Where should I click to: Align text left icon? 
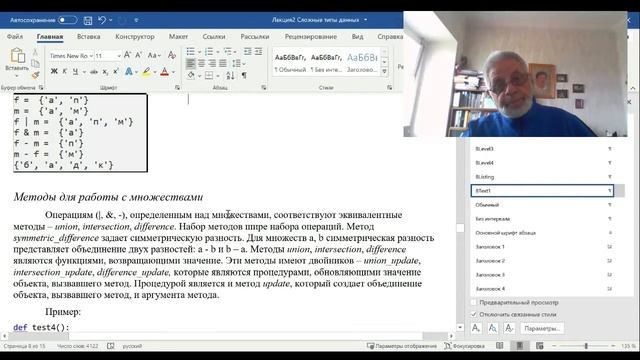coord(191,63)
